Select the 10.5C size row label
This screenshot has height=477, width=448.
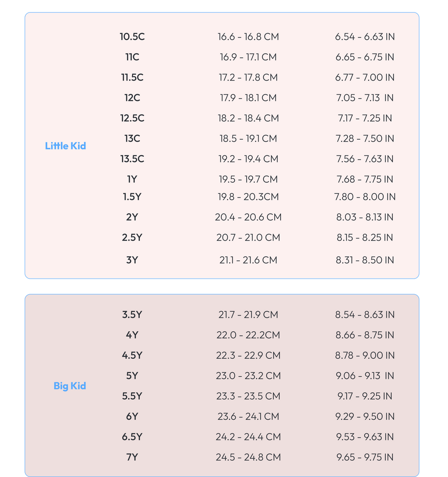[132, 37]
